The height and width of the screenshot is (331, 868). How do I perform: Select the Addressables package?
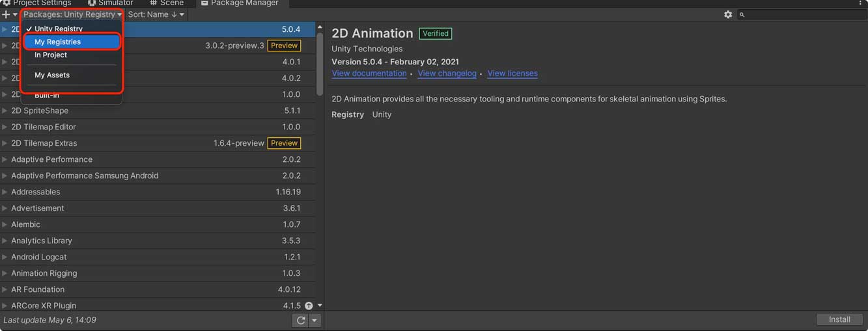158,192
